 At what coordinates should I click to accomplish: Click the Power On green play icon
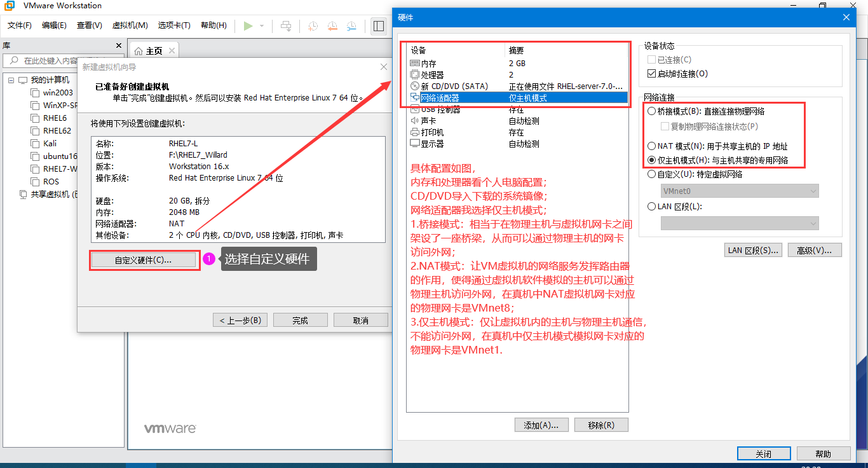248,26
